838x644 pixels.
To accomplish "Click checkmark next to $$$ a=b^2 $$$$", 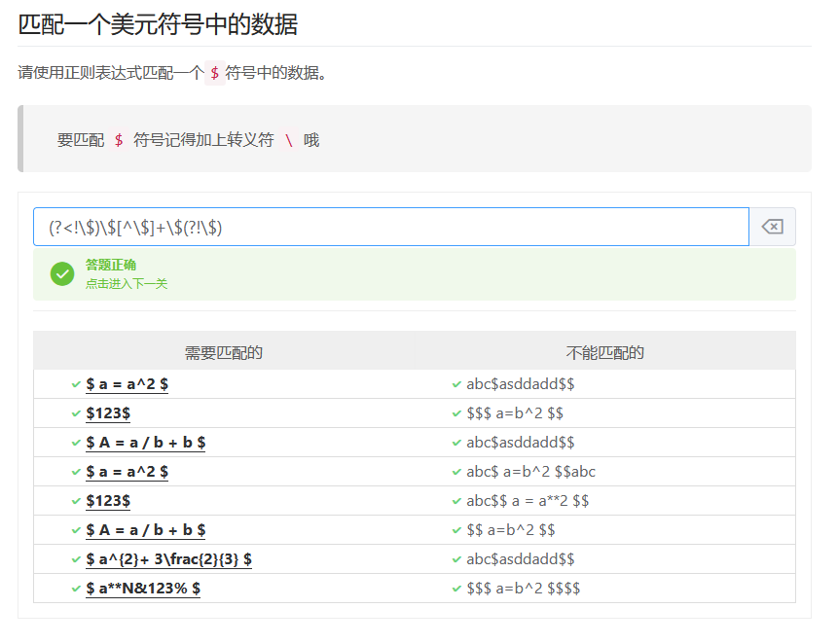I will point(456,589).
